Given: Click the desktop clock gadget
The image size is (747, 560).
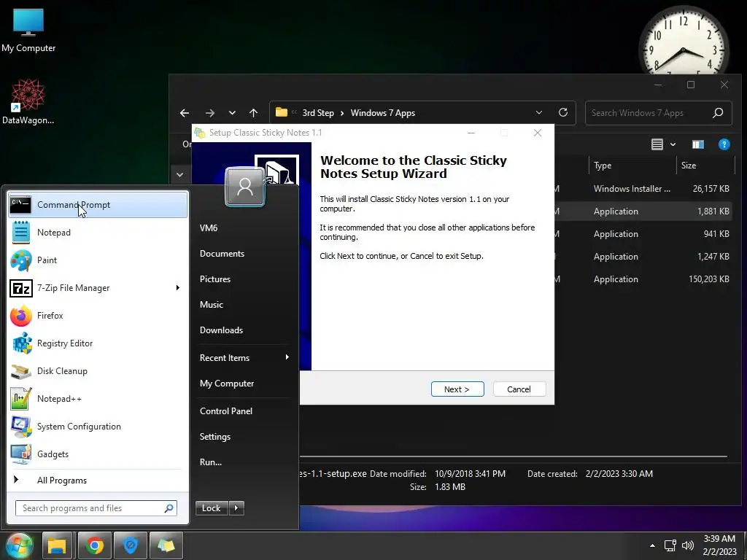Looking at the screenshot, I should coord(684,42).
